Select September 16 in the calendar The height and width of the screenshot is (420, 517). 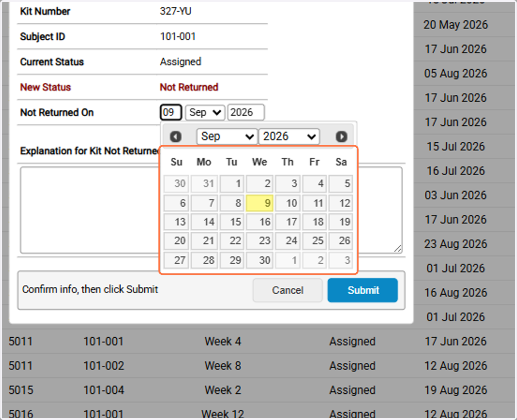coord(260,222)
